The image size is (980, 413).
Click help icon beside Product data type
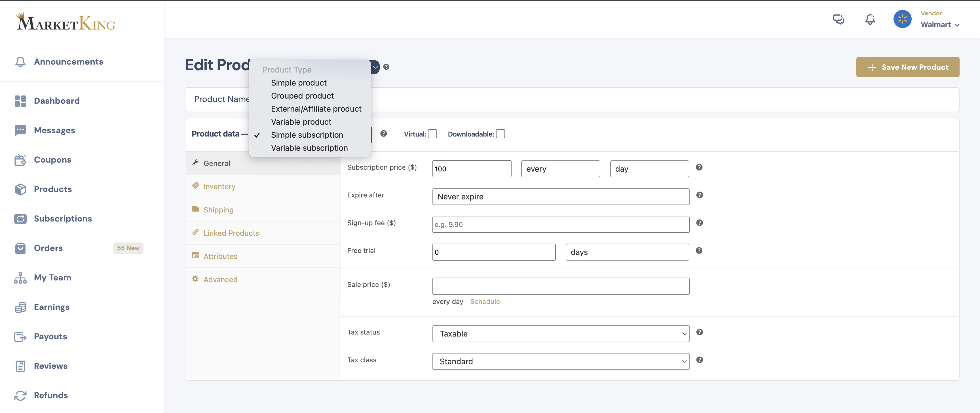tap(383, 134)
